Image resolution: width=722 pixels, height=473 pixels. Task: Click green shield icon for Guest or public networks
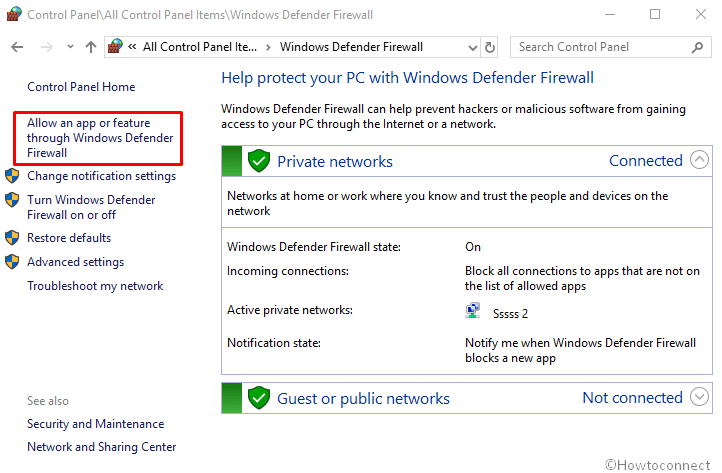[x=259, y=398]
